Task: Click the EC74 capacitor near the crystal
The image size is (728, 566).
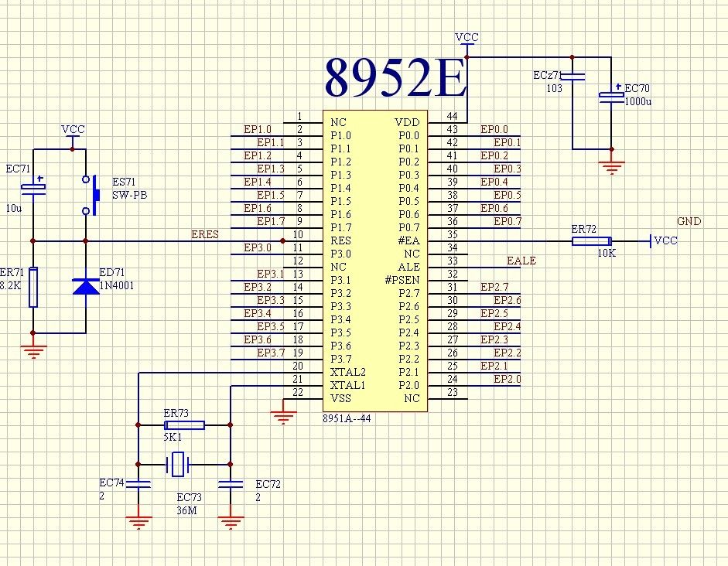Action: pyautogui.click(x=138, y=484)
